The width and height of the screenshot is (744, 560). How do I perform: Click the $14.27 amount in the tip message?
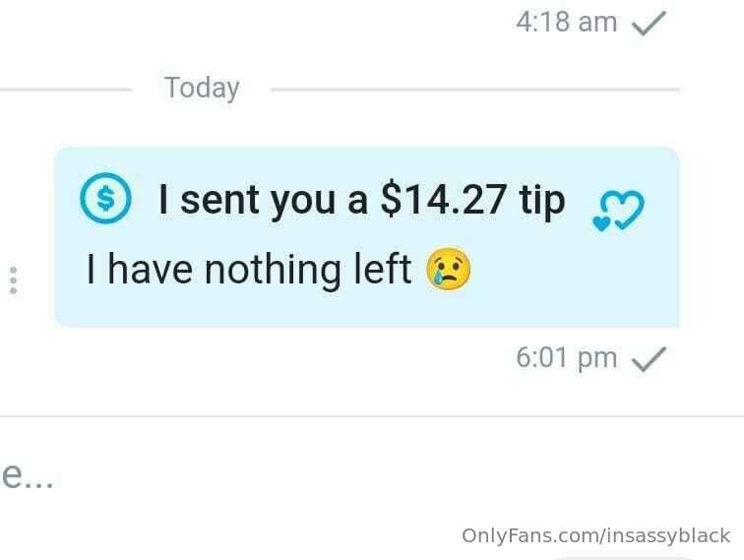[x=444, y=200]
